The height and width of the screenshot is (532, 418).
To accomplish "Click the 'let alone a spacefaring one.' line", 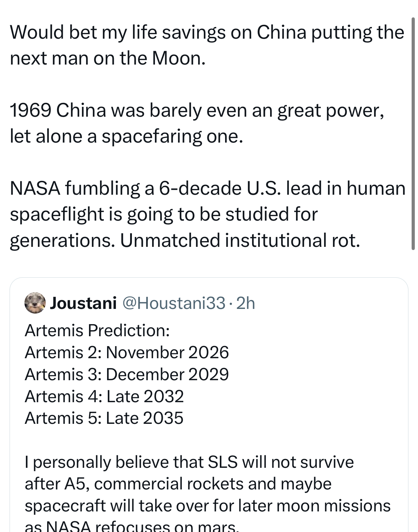I will point(127,137).
